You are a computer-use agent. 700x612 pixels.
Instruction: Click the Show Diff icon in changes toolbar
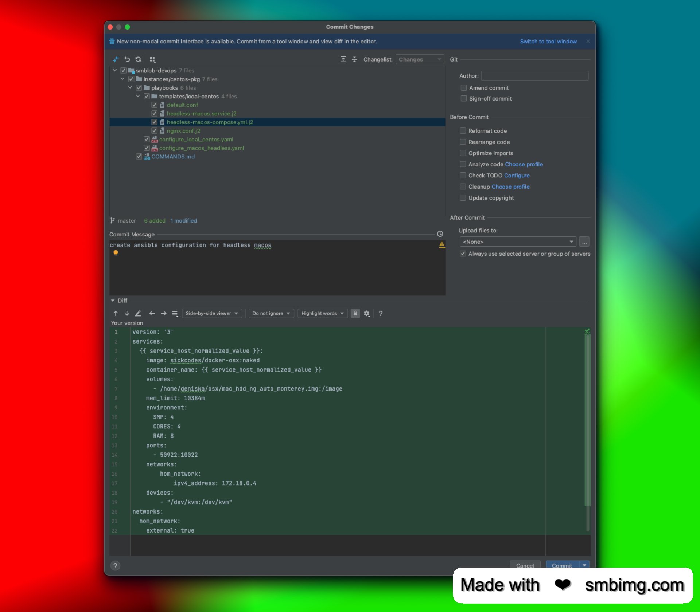pos(116,59)
